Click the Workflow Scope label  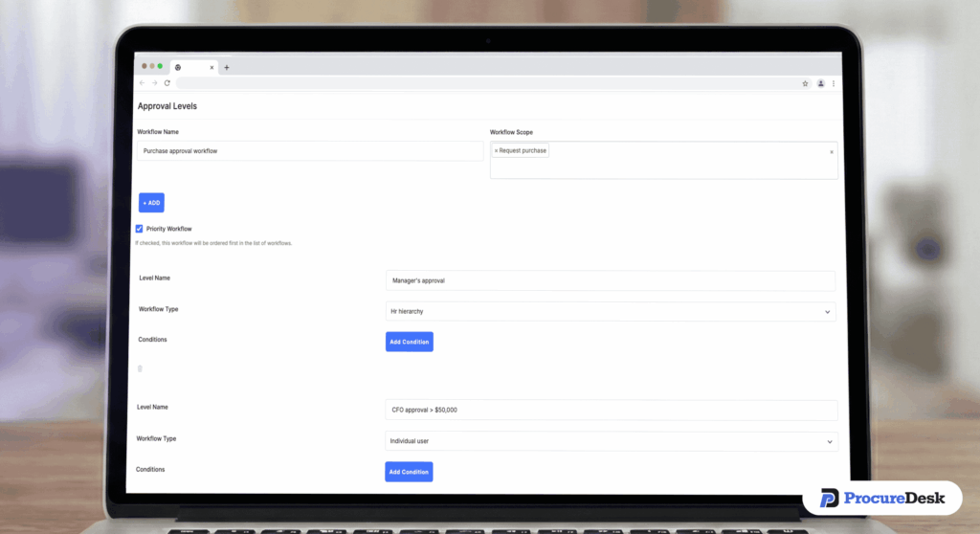click(x=511, y=133)
